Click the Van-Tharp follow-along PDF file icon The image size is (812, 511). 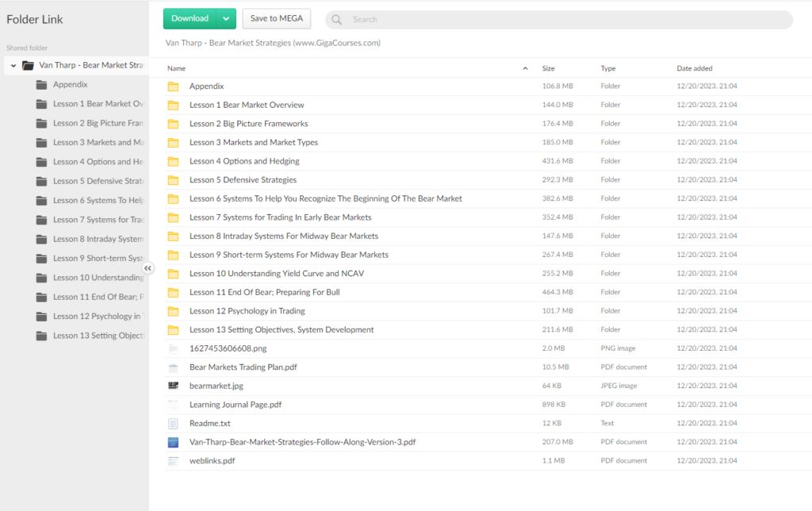[x=173, y=442]
